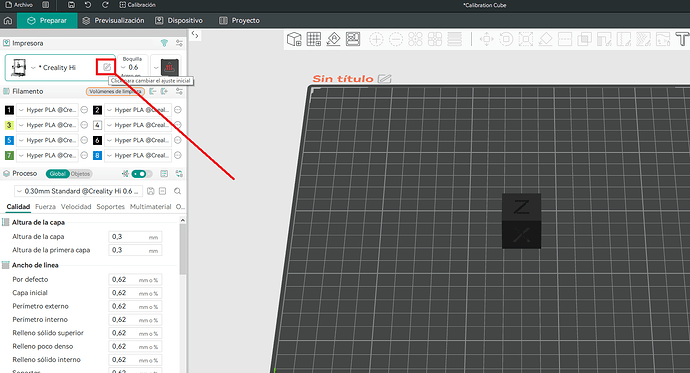Open the 0.30mm Standard process preset dropdown
This screenshot has height=373, width=690.
(78, 191)
